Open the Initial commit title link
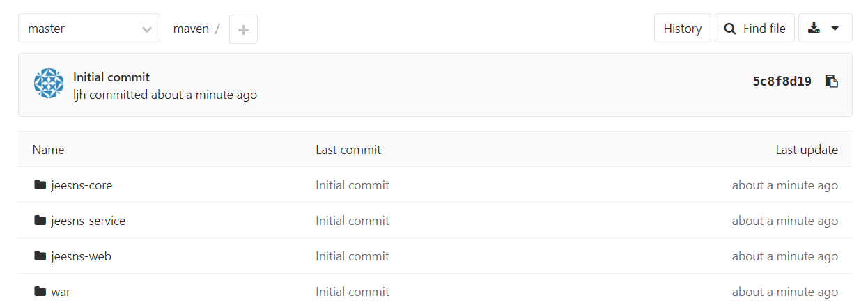 [111, 77]
